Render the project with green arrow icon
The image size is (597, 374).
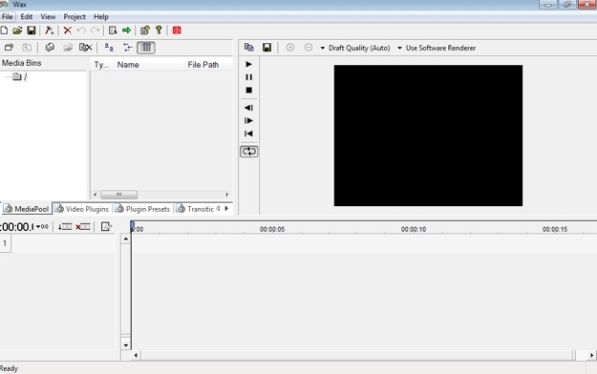(x=126, y=30)
